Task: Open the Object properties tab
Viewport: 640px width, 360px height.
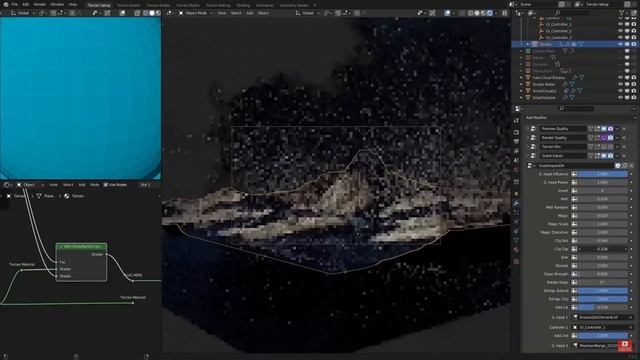Action: click(516, 193)
